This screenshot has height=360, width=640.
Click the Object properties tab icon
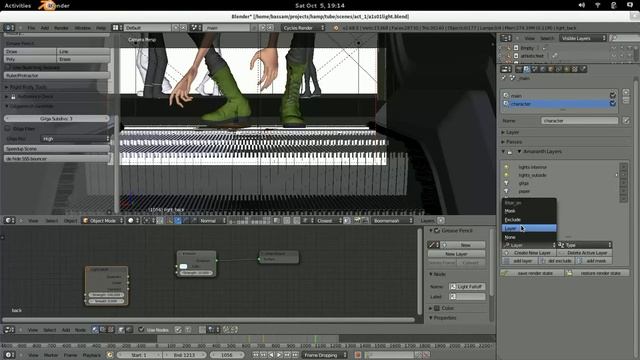click(551, 69)
